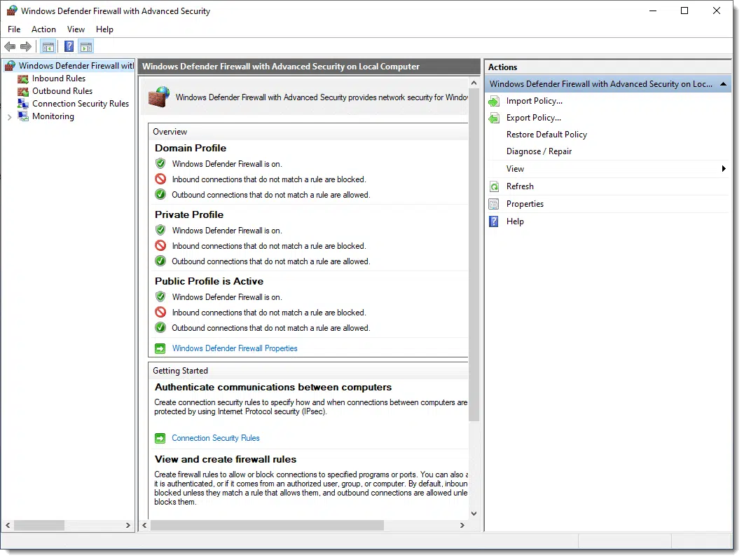744x560 pixels.
Task: Click Properties in the Actions pane
Action: click(525, 204)
